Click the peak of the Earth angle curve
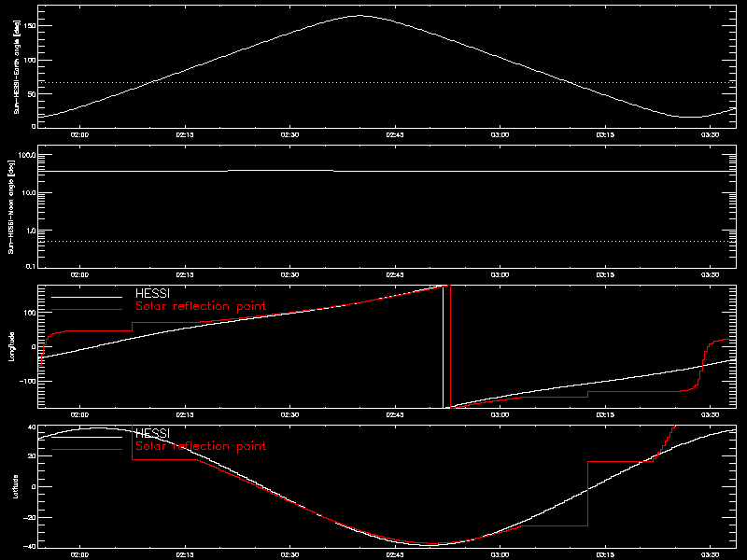 click(x=359, y=16)
